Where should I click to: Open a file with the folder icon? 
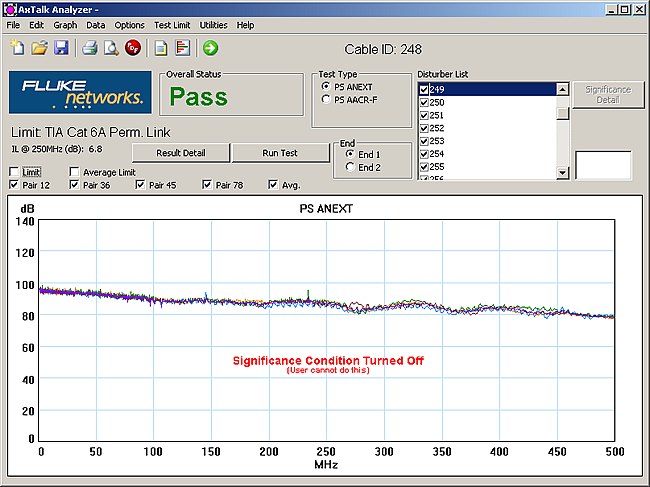tap(40, 48)
